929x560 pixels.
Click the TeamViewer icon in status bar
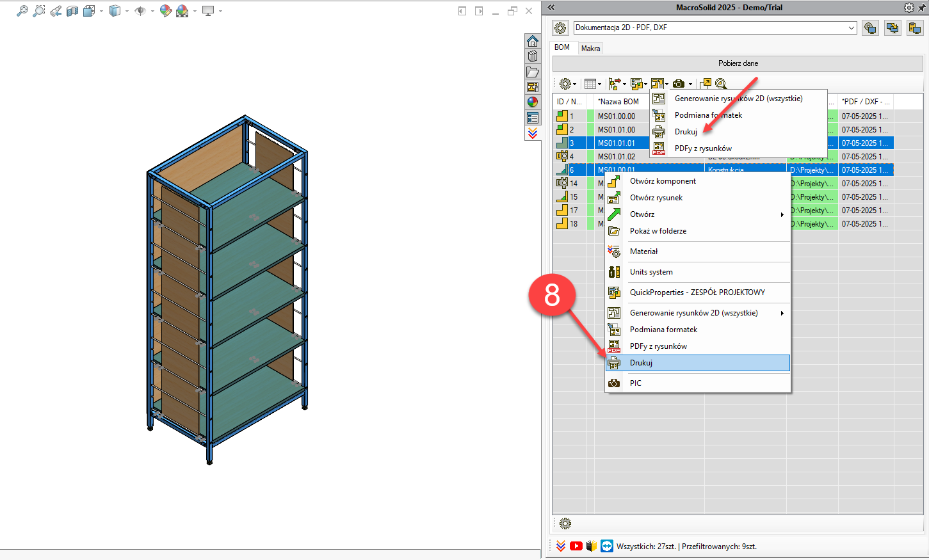point(607,546)
